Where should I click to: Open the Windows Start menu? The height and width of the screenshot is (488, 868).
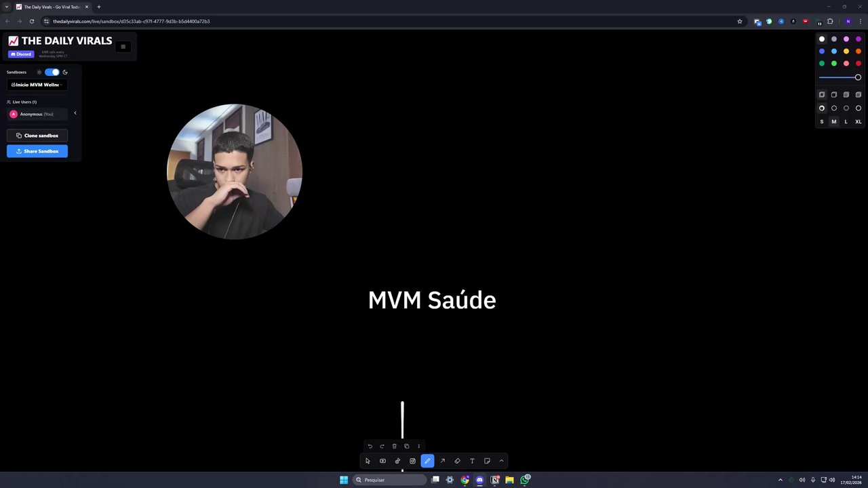tap(344, 480)
